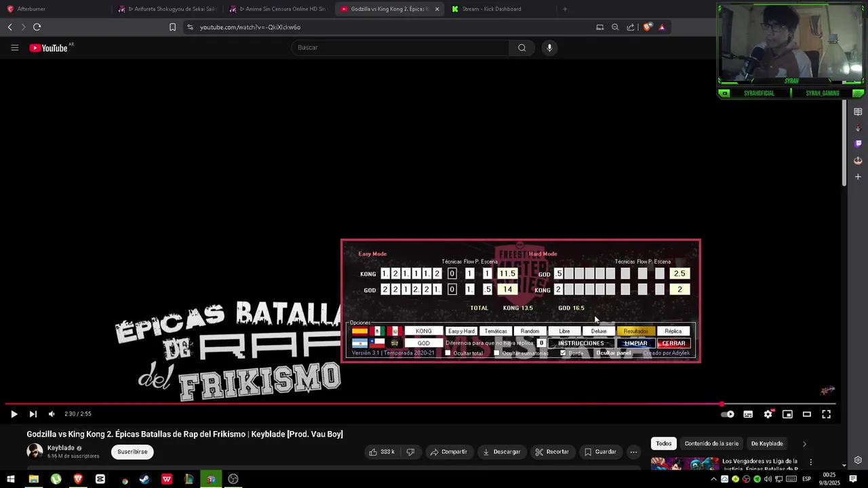Like the video (333 k)
The width and height of the screenshot is (868, 488).
(382, 451)
